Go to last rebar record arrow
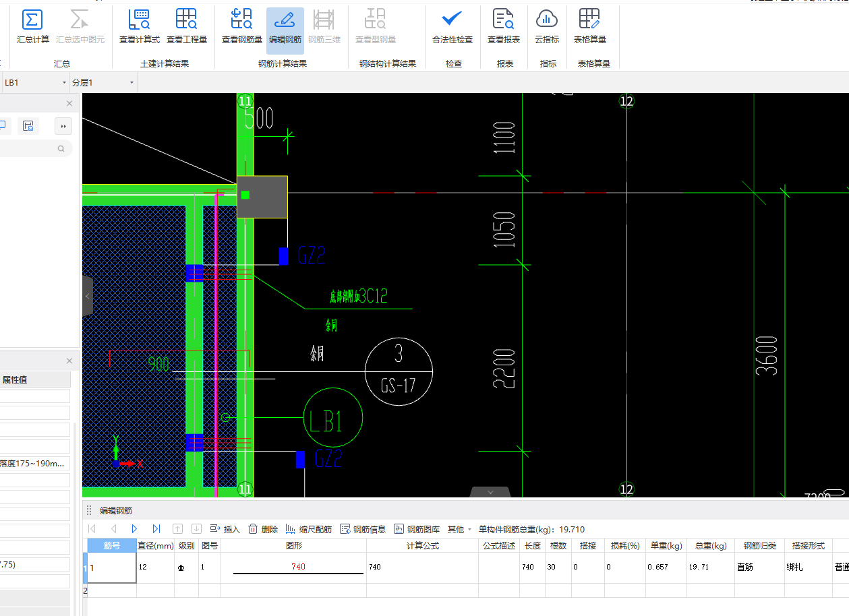 (x=156, y=529)
